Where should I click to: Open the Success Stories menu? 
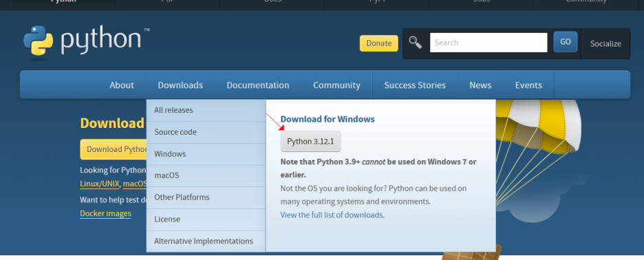point(415,85)
